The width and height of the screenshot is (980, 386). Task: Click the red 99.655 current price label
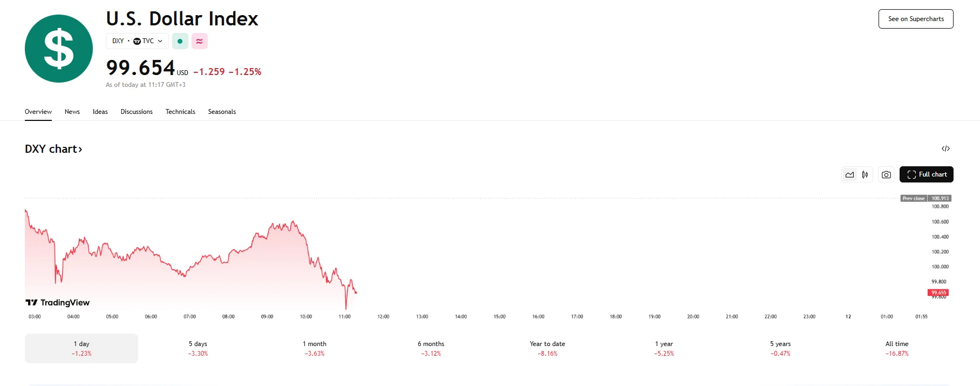(x=938, y=293)
